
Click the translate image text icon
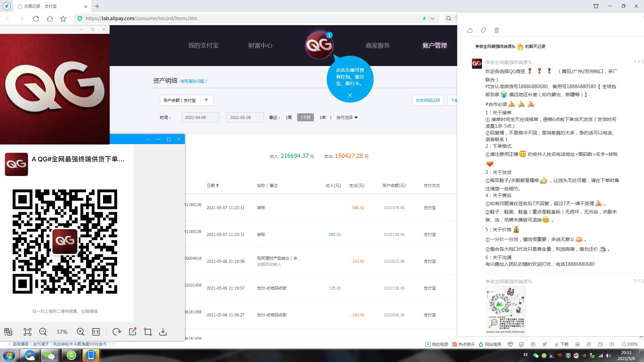click(8, 332)
